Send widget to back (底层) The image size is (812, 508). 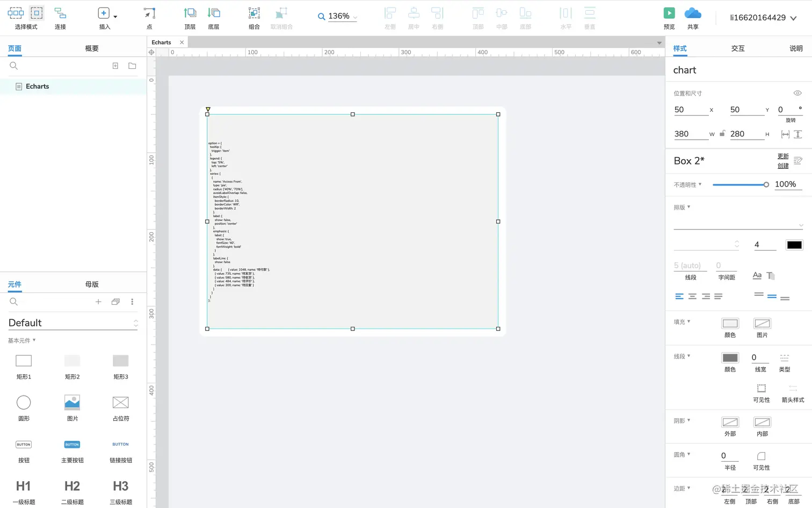214,13
